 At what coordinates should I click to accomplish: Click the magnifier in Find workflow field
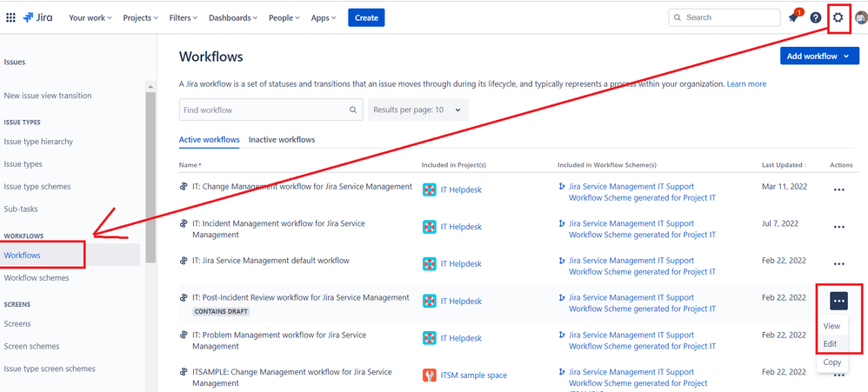353,110
